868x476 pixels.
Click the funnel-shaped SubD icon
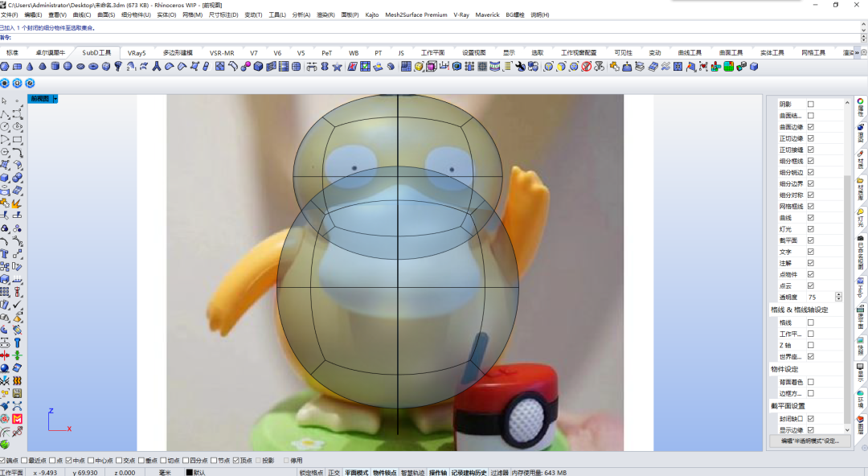[118, 67]
